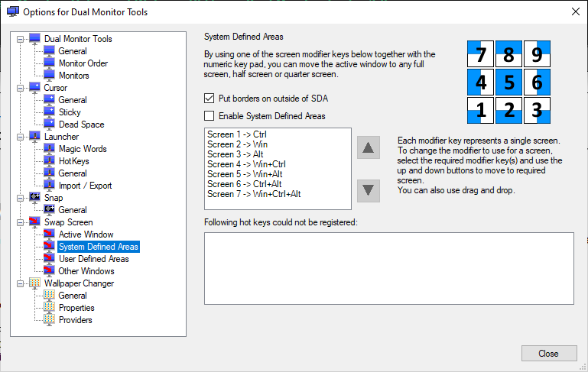This screenshot has height=372, width=588.
Task: Click numeric keypad 7 area image
Action: click(480, 54)
